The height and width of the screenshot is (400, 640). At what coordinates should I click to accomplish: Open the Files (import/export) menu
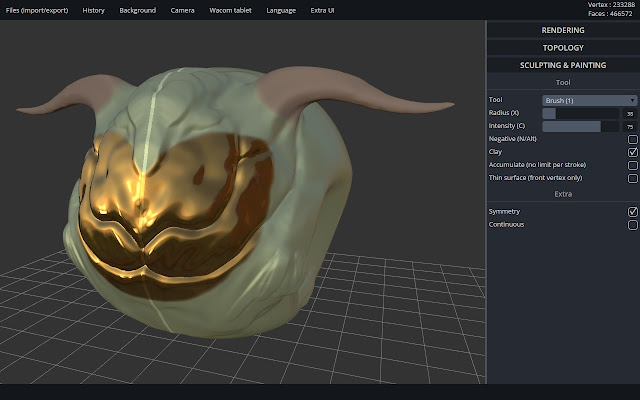(x=37, y=10)
